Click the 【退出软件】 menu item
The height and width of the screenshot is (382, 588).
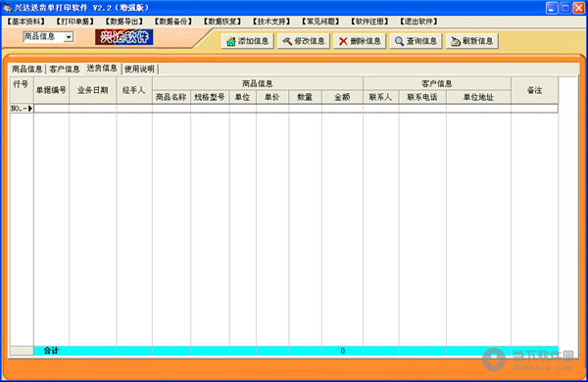(x=418, y=22)
